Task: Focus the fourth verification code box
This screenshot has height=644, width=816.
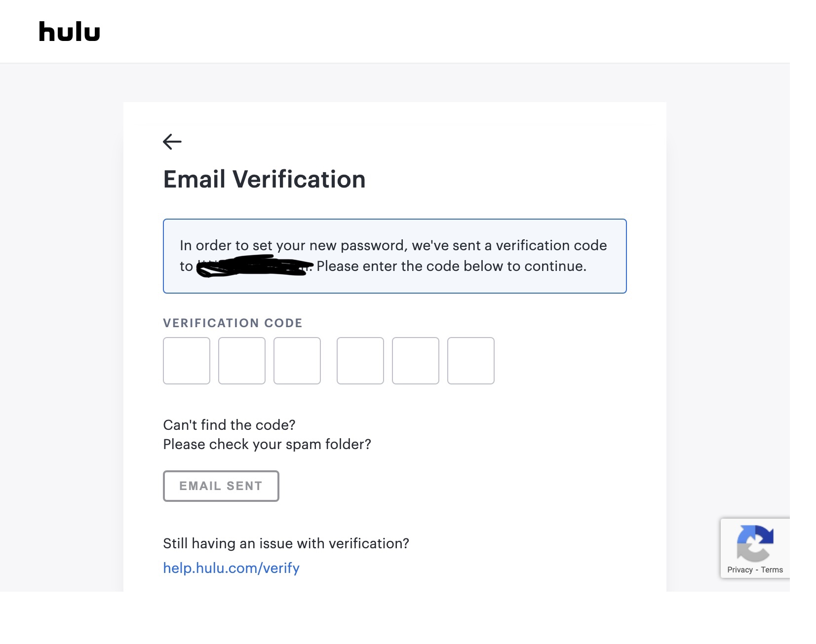Action: [x=360, y=361]
